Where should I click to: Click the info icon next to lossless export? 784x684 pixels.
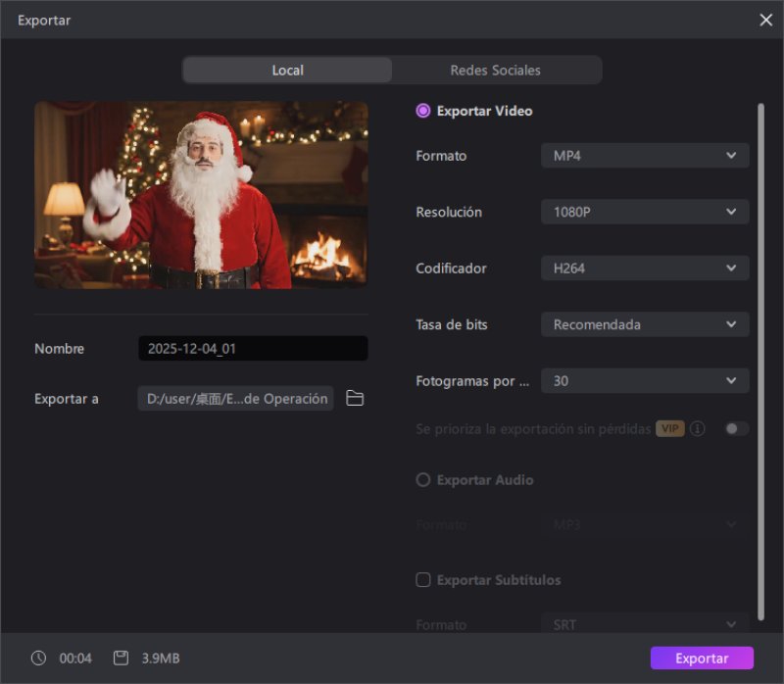click(x=698, y=428)
